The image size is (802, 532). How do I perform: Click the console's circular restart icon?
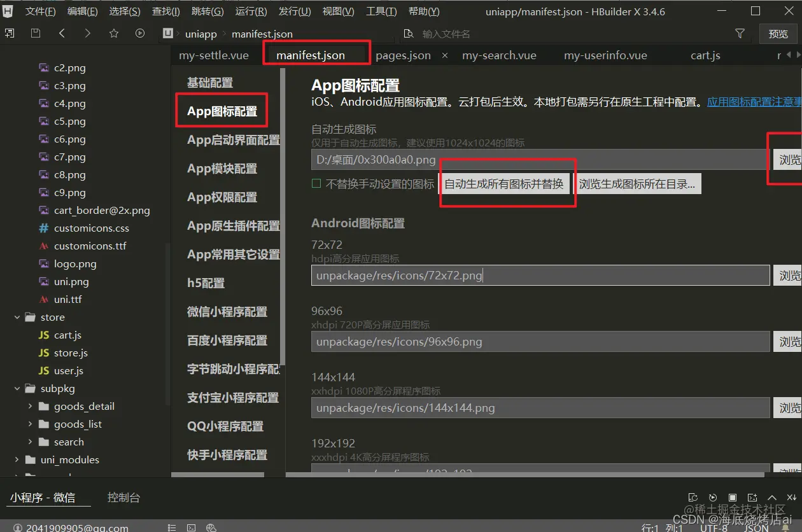coord(713,498)
